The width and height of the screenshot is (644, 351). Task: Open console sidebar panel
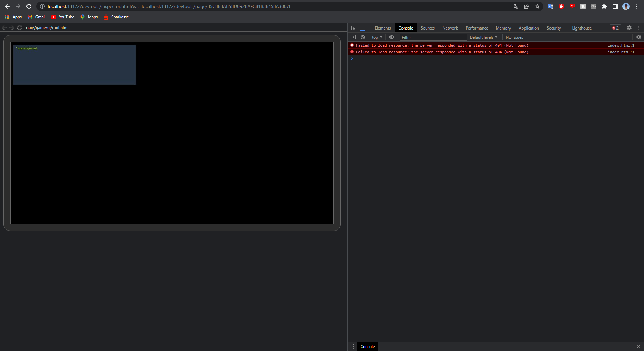(353, 37)
